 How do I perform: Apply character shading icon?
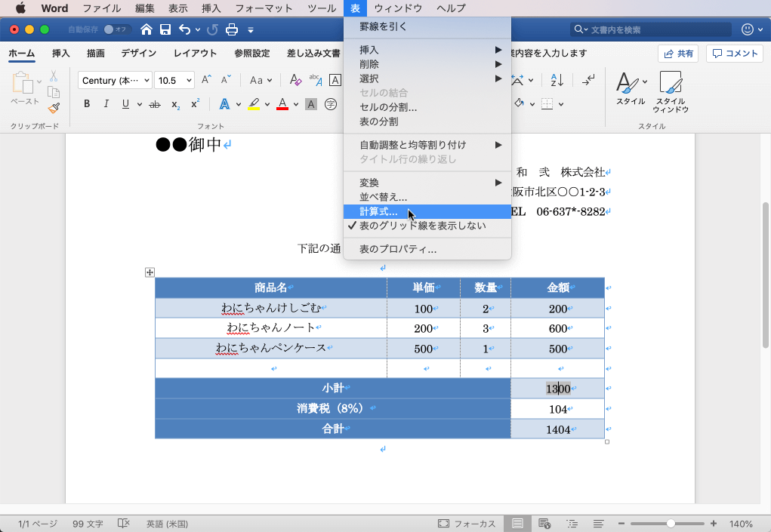coord(311,104)
